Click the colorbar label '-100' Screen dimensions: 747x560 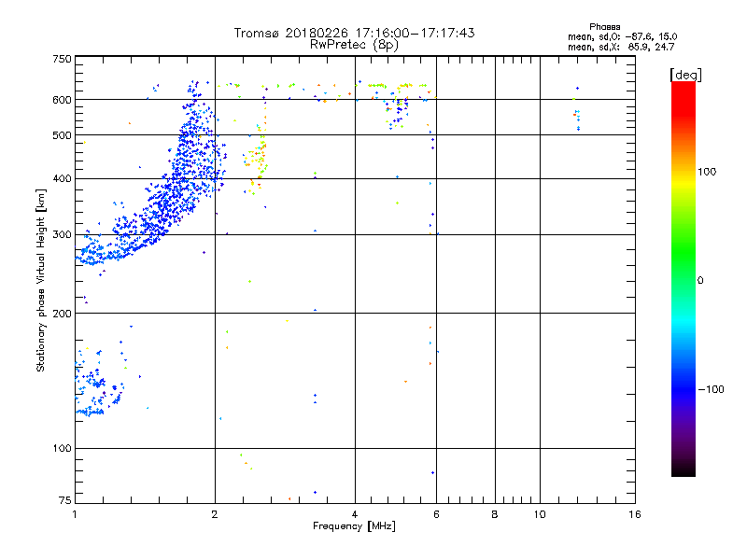tap(711, 389)
